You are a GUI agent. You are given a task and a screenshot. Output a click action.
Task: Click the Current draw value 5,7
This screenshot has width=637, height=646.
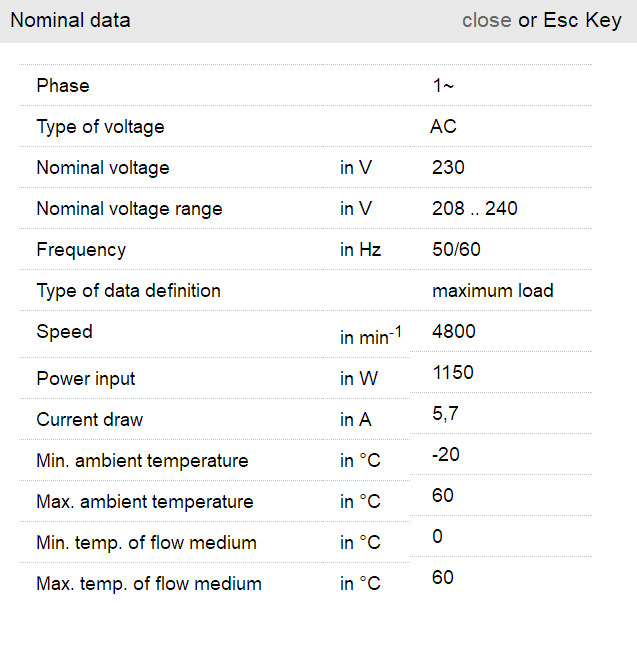point(445,414)
